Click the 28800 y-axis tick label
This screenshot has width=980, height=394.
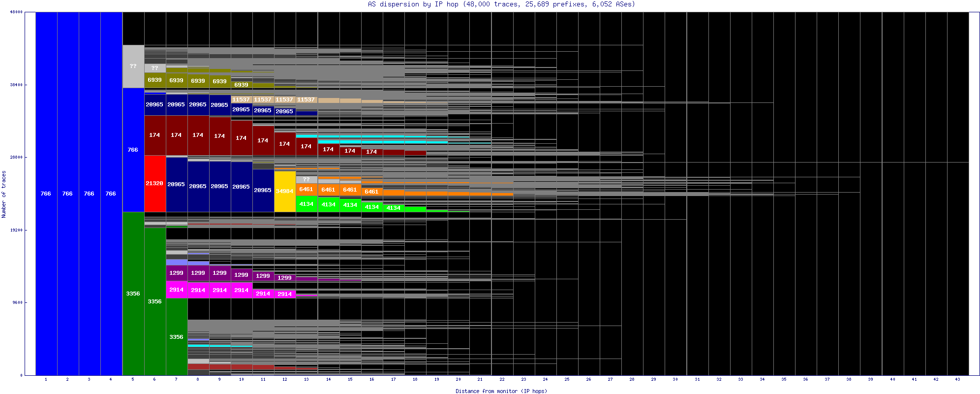(16, 158)
